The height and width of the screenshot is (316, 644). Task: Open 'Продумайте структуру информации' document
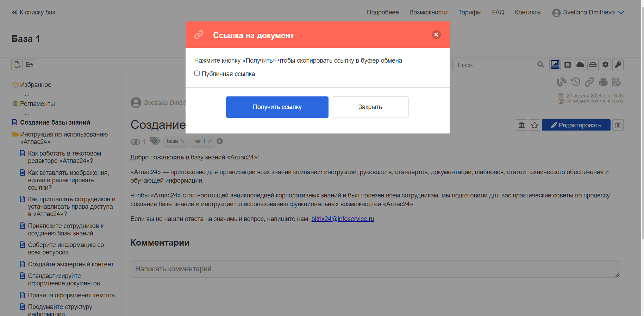pos(60,310)
